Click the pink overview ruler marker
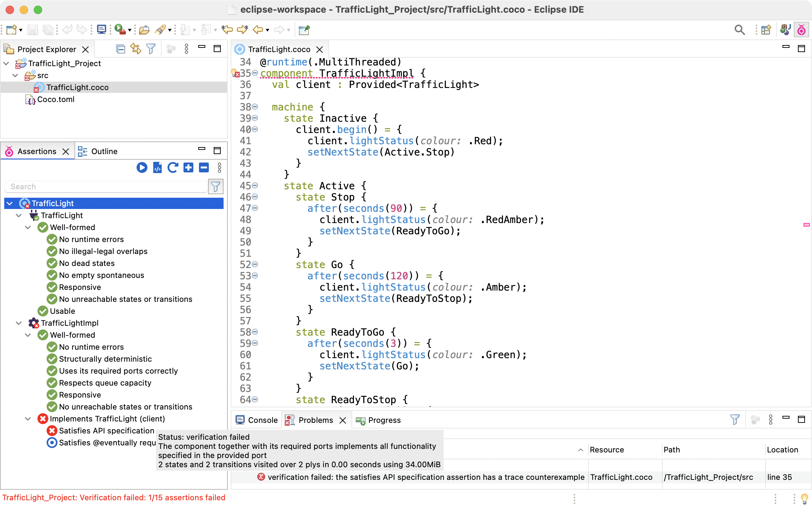This screenshot has height=508, width=812. [806, 224]
